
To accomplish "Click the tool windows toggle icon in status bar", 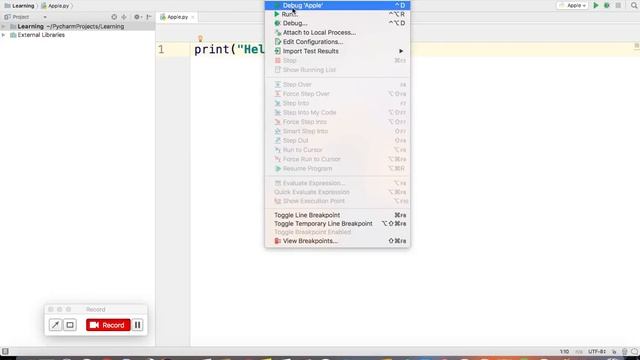I will (x=5, y=351).
